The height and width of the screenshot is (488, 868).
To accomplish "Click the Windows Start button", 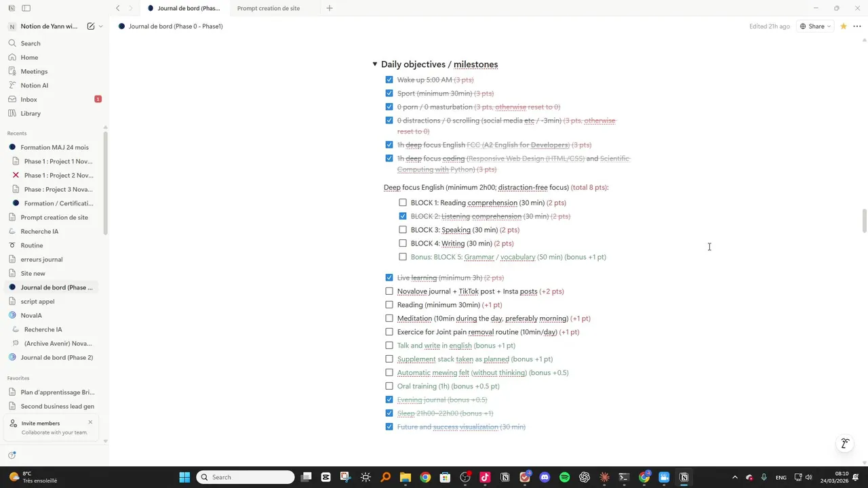I will point(184,477).
